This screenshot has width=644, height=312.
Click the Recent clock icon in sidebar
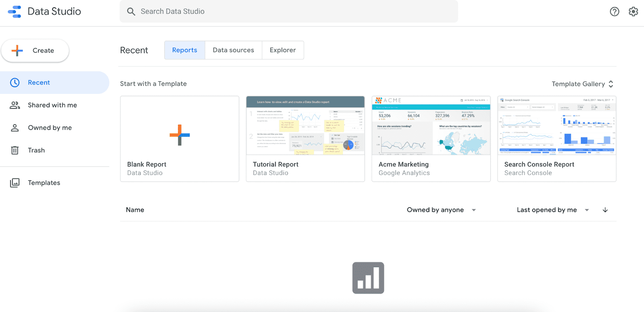pos(15,83)
